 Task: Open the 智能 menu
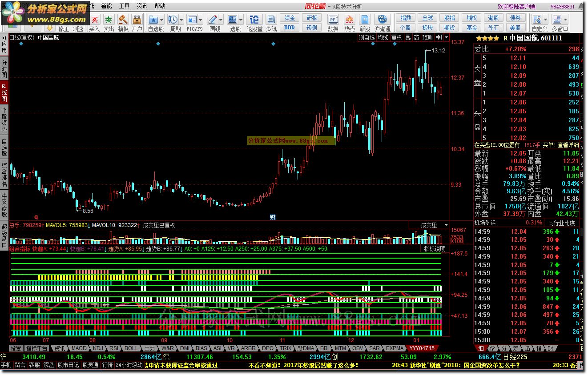(106, 6)
